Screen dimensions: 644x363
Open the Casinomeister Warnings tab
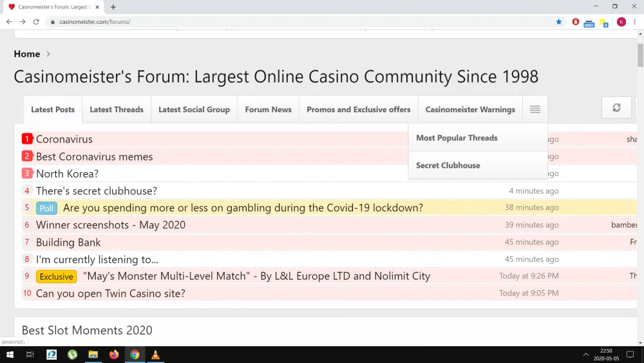(470, 110)
